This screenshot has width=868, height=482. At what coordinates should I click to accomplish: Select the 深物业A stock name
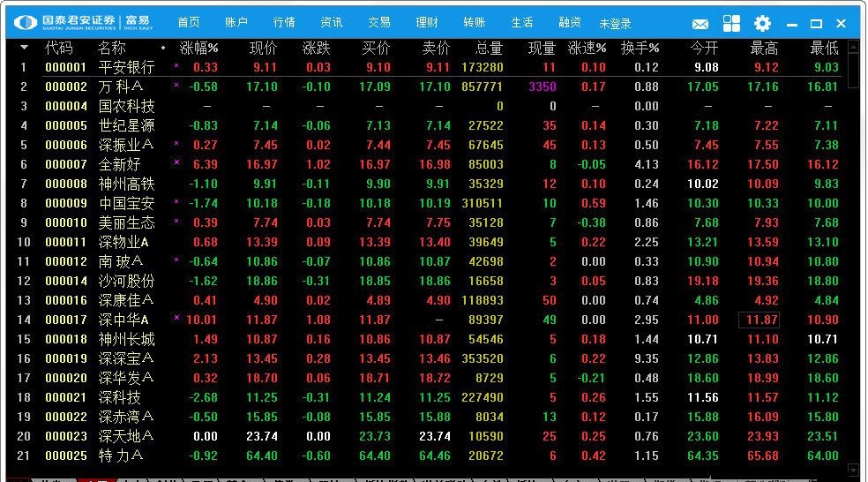(x=124, y=242)
